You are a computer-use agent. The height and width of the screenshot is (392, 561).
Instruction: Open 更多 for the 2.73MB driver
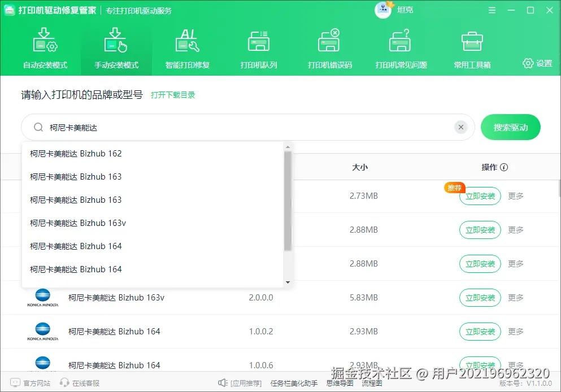tap(516, 196)
